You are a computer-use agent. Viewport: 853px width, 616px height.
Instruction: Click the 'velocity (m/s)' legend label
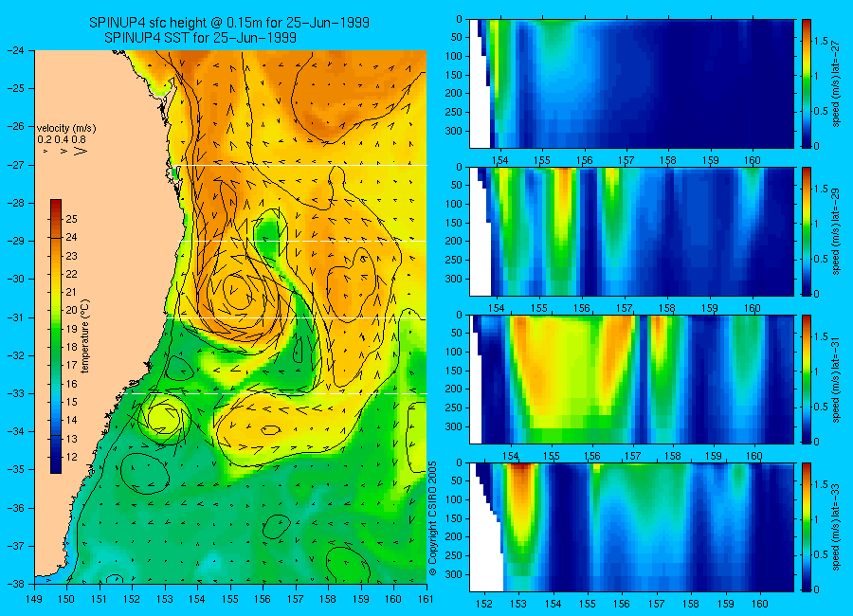[x=66, y=129]
